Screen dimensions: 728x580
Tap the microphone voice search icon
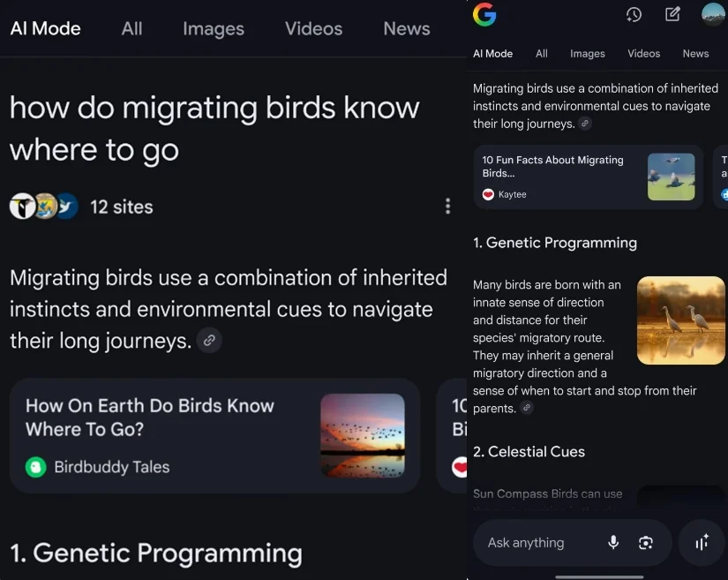(613, 542)
